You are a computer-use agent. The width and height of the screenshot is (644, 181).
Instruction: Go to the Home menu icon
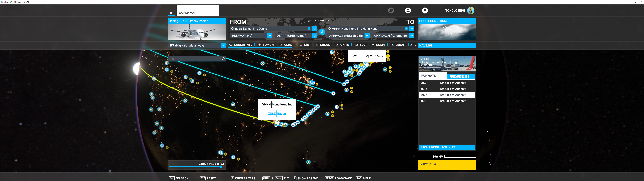coord(171,12)
